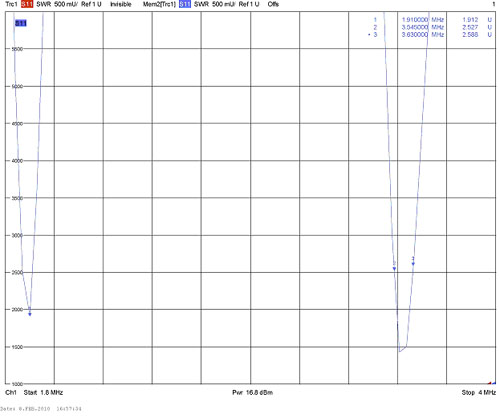The image size is (500, 418).
Task: Click the Offs label in the trace header
Action: pos(273,4)
